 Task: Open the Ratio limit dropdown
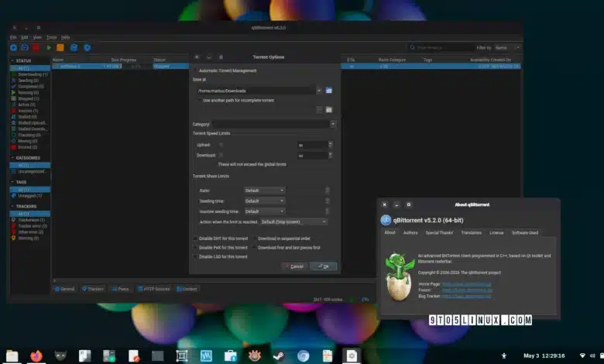[265, 191]
